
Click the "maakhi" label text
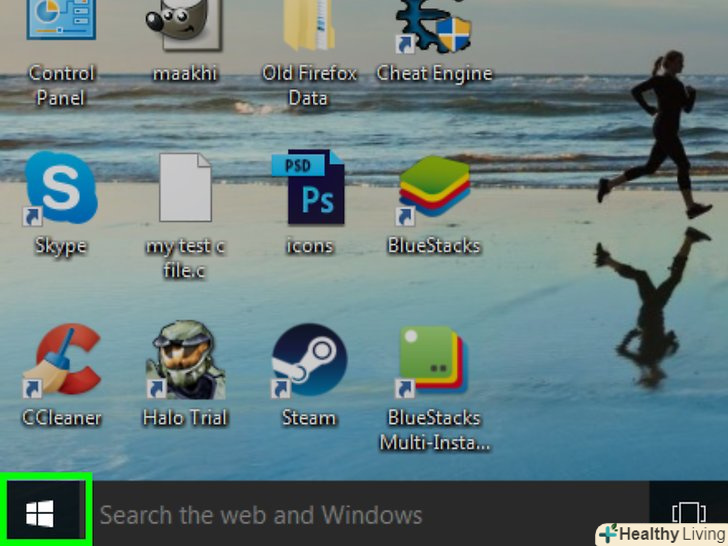pyautogui.click(x=185, y=74)
